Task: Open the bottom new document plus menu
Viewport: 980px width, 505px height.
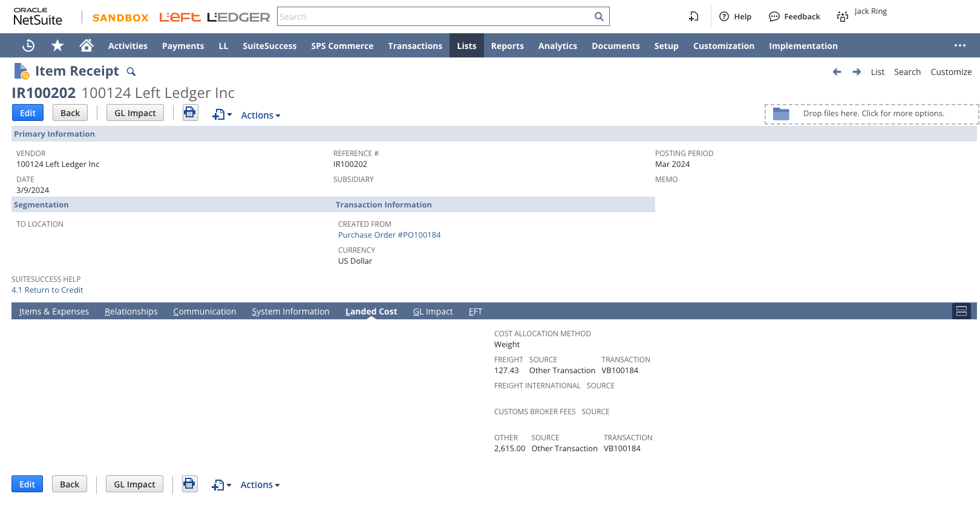Action: 221,484
